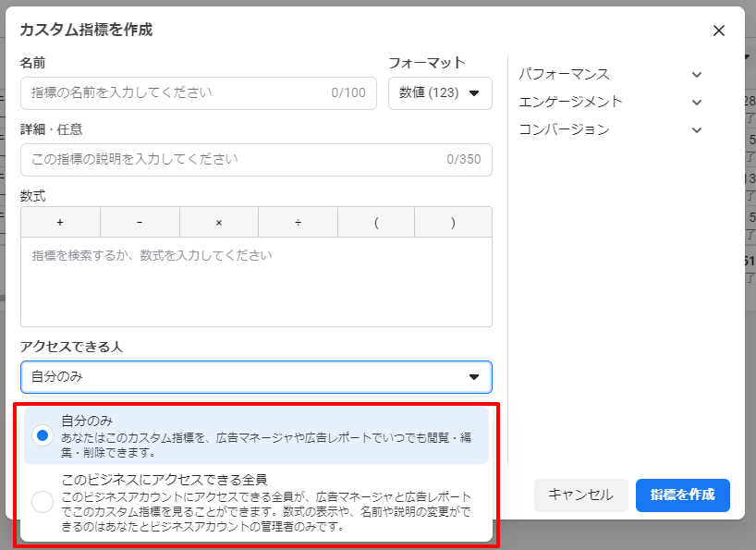Click the 指標を作成 button
Image resolution: width=756 pixels, height=550 pixels.
(682, 495)
